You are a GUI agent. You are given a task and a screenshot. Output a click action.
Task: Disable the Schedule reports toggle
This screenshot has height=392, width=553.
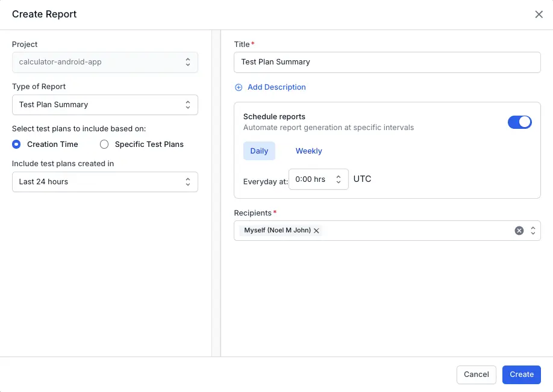click(519, 122)
